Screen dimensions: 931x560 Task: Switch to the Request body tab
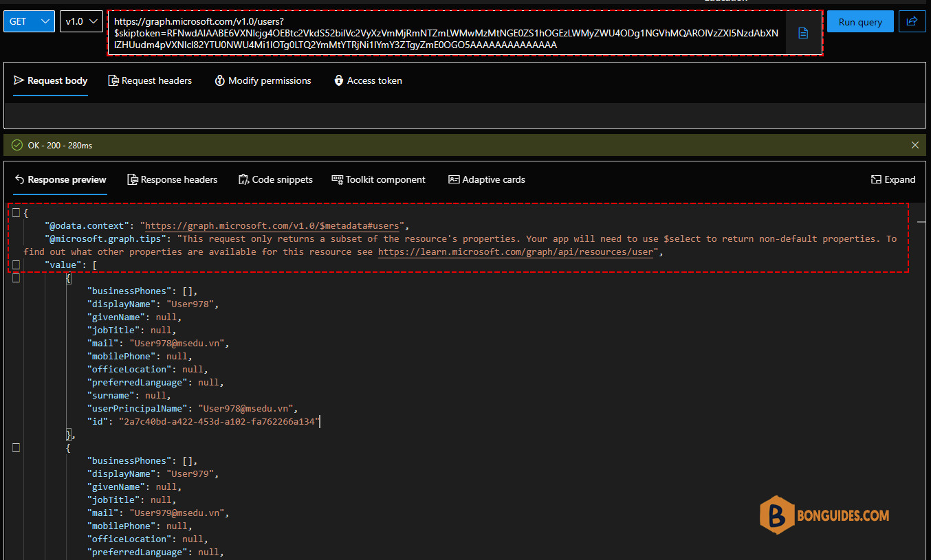tap(51, 81)
